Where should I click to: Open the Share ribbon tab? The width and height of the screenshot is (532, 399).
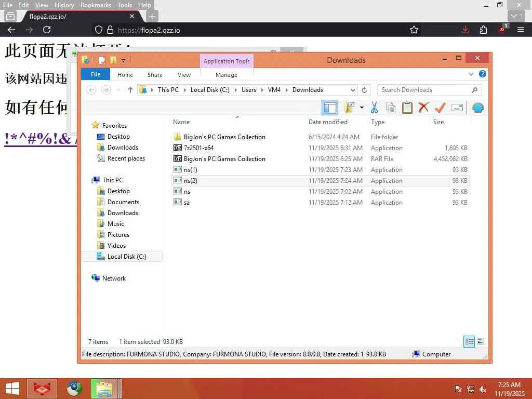155,75
